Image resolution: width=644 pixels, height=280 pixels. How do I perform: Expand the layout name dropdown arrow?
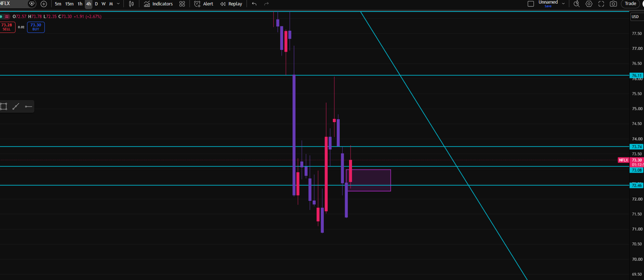[x=563, y=3]
